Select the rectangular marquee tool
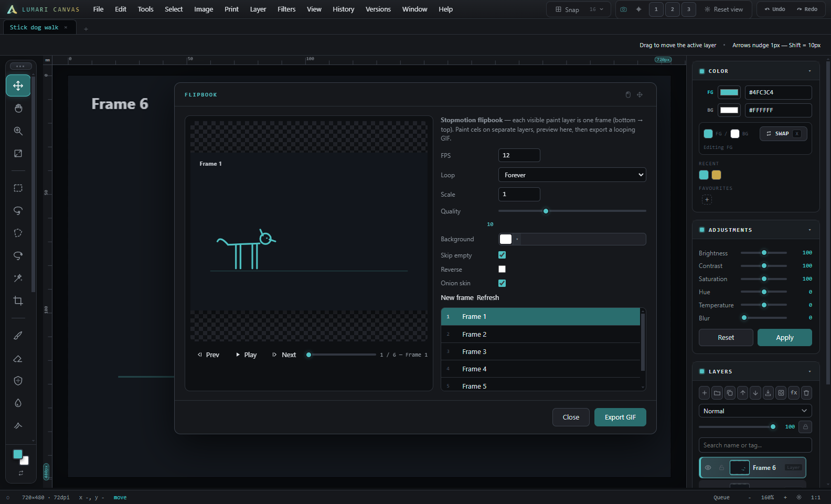Screen dimensions: 831x504 [18, 188]
